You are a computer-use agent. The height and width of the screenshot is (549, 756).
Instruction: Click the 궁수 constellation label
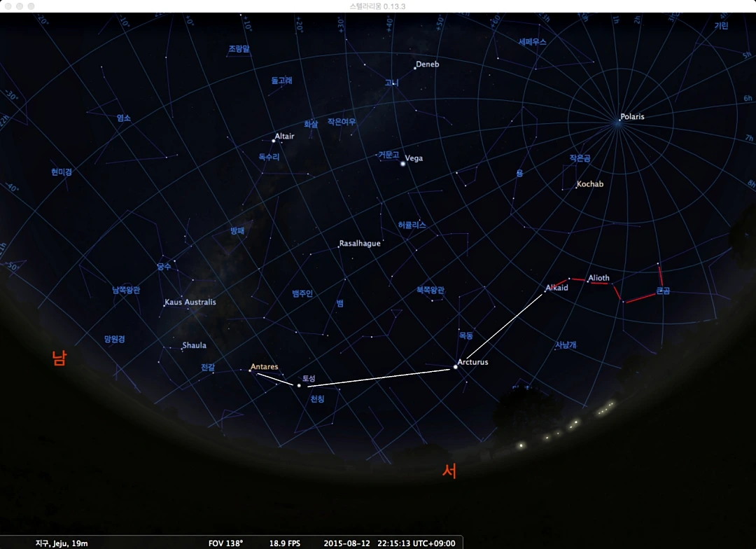(x=163, y=266)
